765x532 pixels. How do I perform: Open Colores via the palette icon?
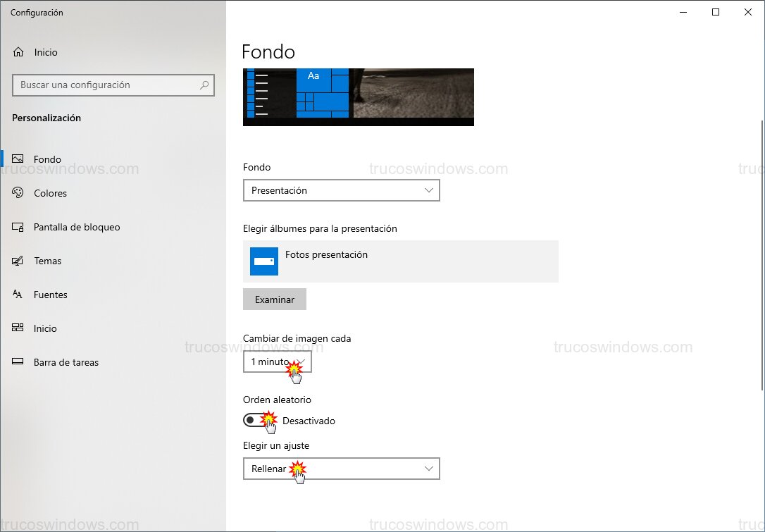click(x=18, y=193)
